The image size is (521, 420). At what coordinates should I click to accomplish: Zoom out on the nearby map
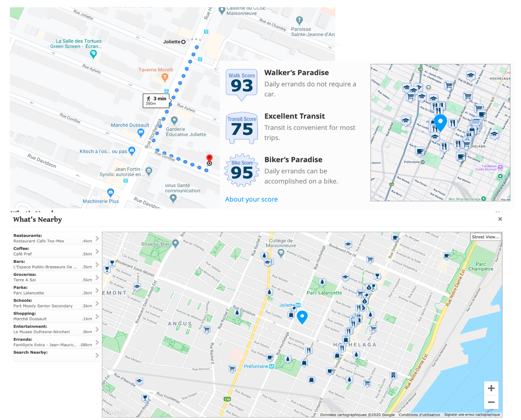click(x=491, y=402)
